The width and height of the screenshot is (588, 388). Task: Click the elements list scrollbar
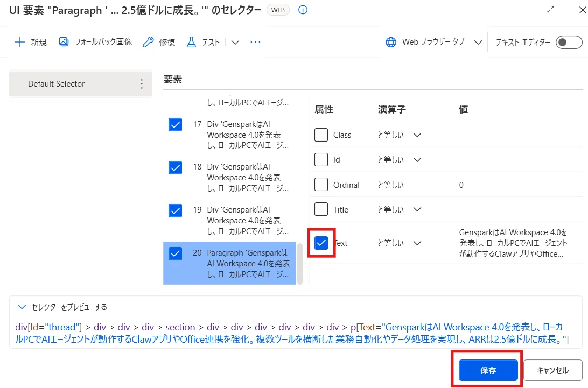pos(299,264)
